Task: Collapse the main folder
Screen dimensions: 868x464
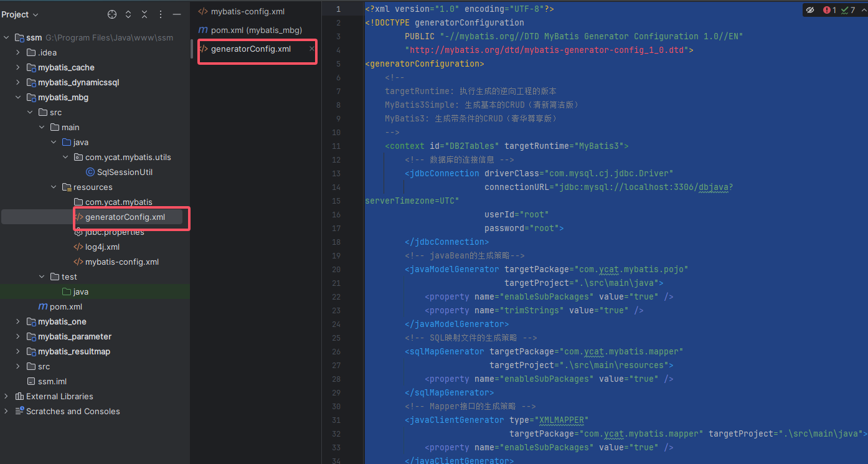Action: tap(42, 127)
